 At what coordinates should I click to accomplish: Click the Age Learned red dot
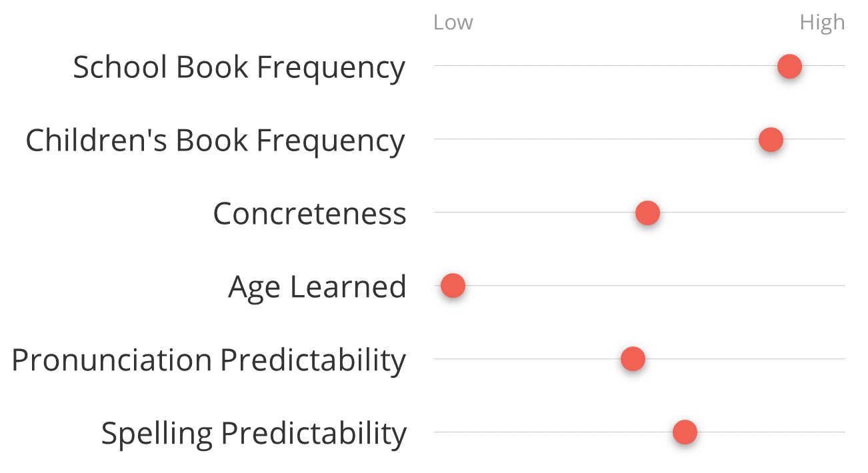point(453,286)
